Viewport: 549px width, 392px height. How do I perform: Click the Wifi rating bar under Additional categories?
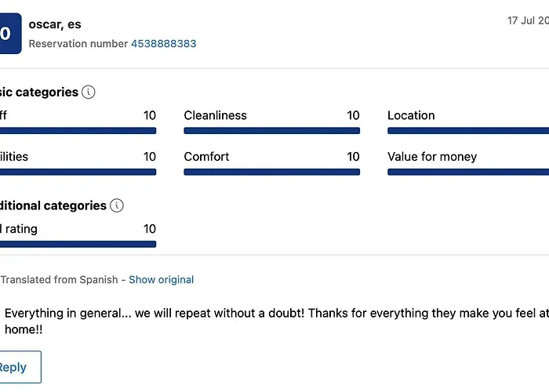point(78,244)
